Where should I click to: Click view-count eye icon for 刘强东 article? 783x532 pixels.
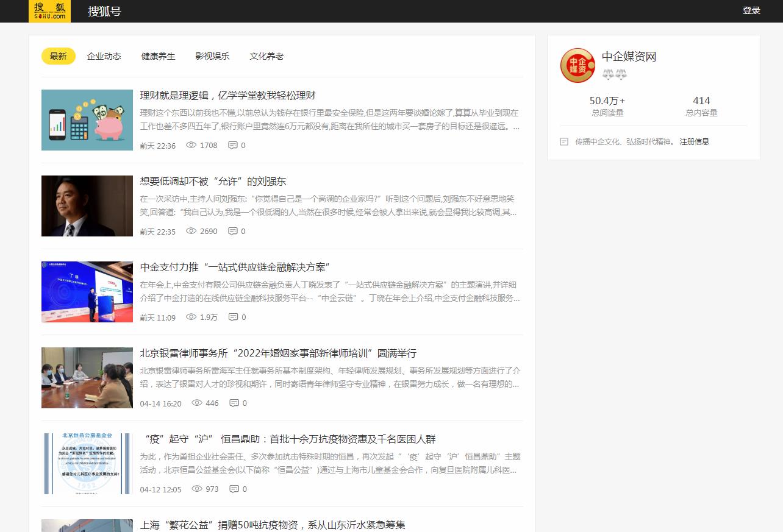point(191,231)
